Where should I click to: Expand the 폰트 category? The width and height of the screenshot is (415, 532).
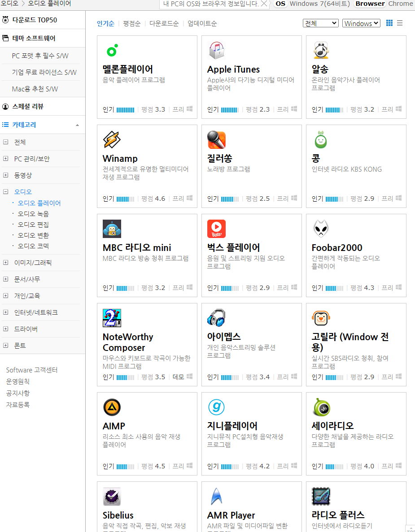click(5, 346)
